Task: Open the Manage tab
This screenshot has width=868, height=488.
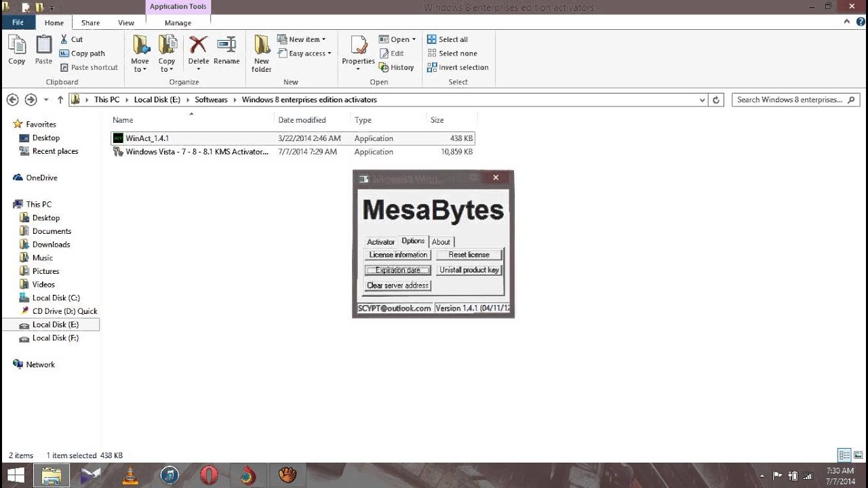Action: click(x=178, y=22)
